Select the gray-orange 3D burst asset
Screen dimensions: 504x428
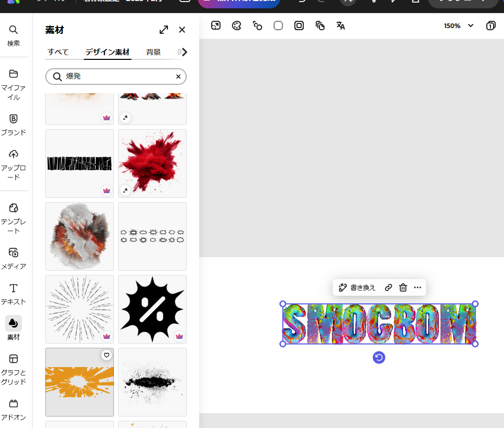pyautogui.click(x=80, y=236)
